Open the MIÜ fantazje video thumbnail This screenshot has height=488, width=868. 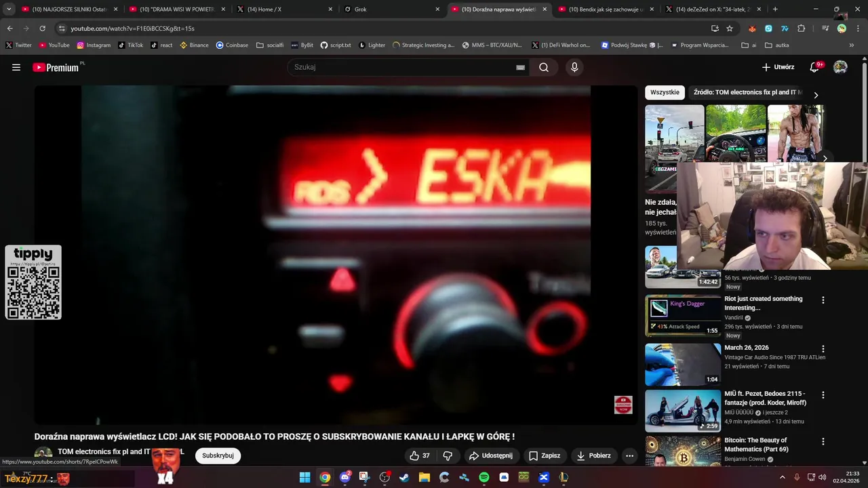pos(683,411)
